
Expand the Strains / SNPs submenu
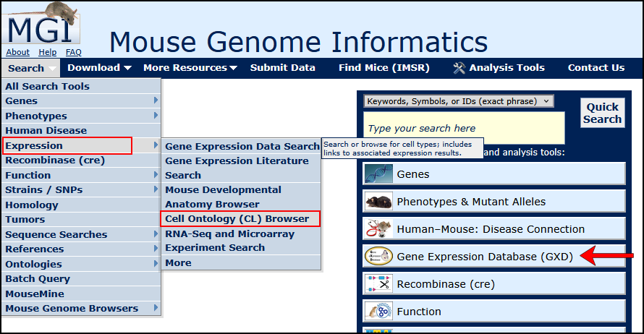81,190
